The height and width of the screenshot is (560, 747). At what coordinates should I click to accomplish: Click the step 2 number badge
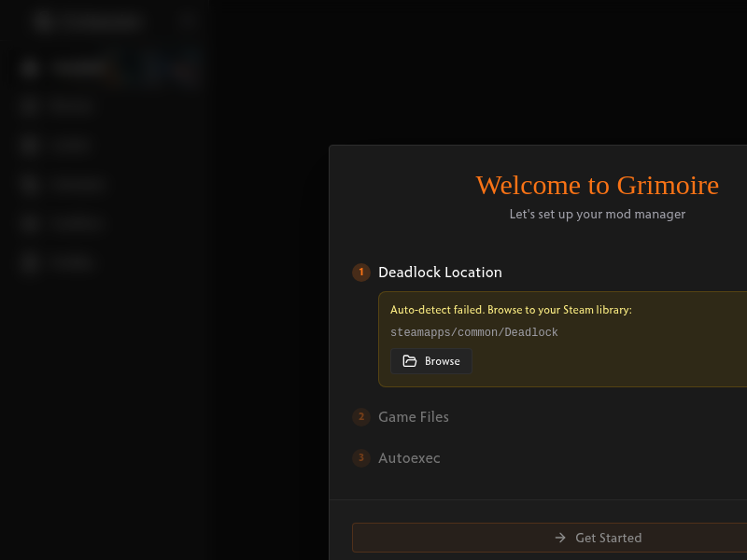coord(361,417)
